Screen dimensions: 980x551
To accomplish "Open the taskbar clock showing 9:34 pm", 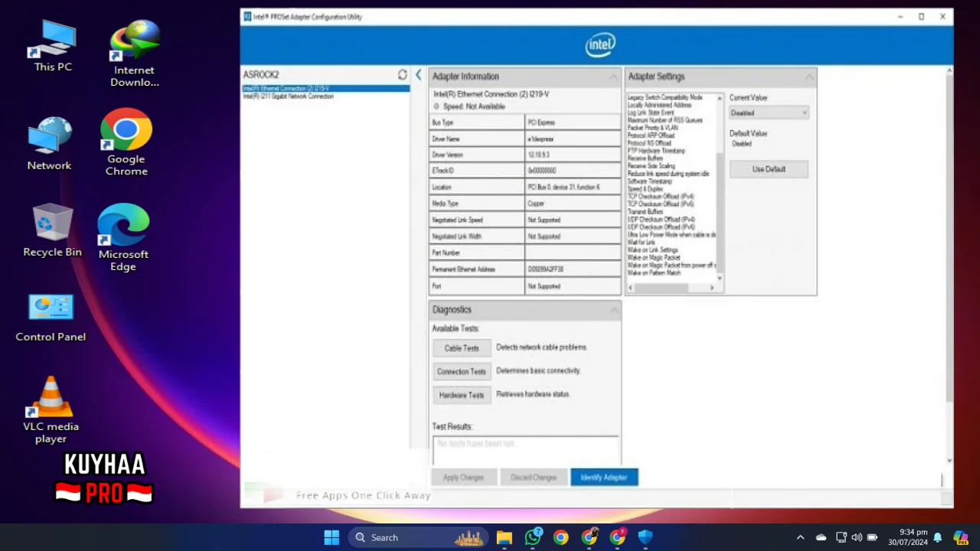I will [908, 537].
